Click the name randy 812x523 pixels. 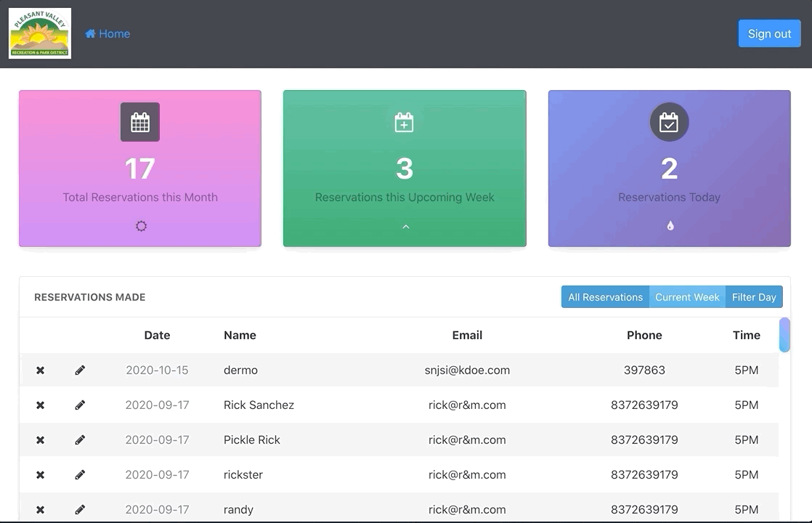239,509
